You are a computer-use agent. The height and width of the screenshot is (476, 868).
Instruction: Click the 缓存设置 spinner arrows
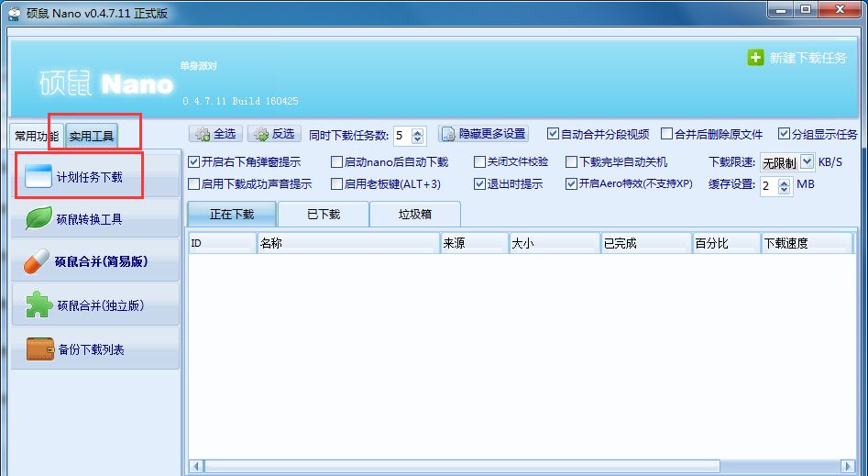(784, 186)
